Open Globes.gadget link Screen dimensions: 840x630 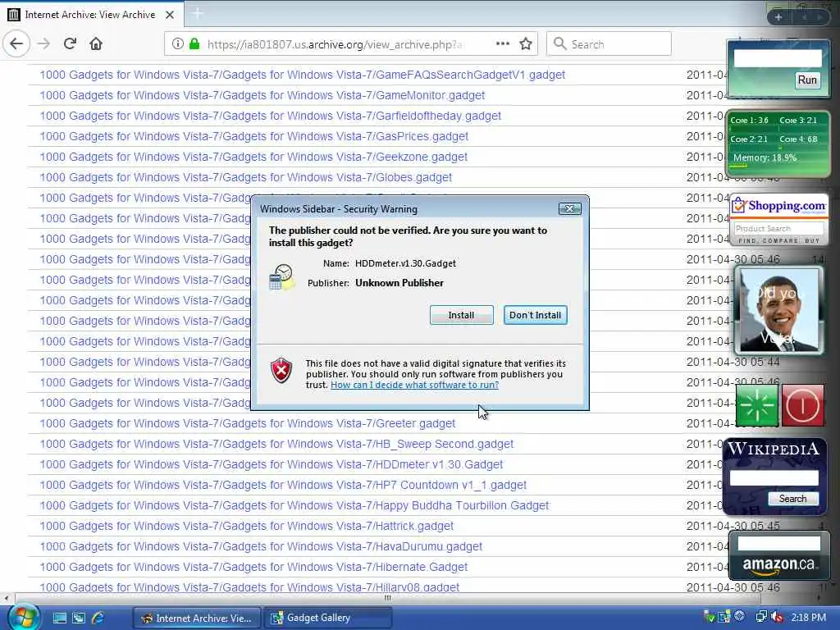pos(246,177)
